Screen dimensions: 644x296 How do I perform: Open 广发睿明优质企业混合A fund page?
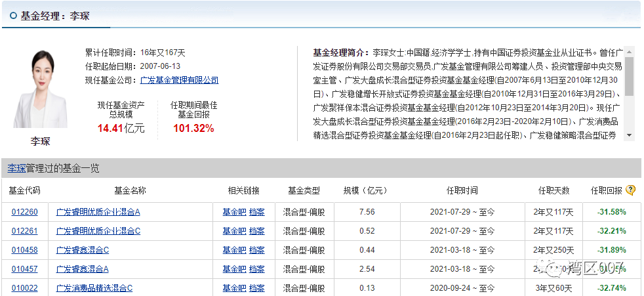click(98, 212)
